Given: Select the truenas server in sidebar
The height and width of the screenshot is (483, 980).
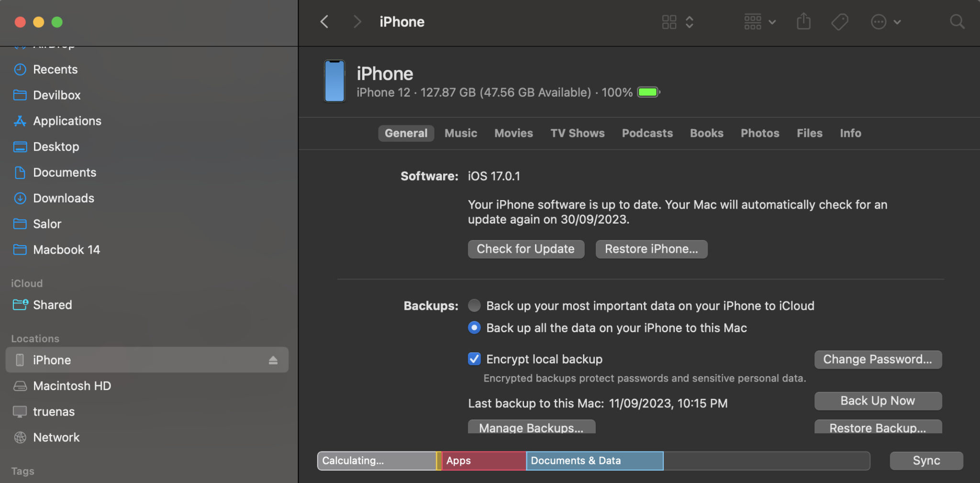Looking at the screenshot, I should point(54,412).
